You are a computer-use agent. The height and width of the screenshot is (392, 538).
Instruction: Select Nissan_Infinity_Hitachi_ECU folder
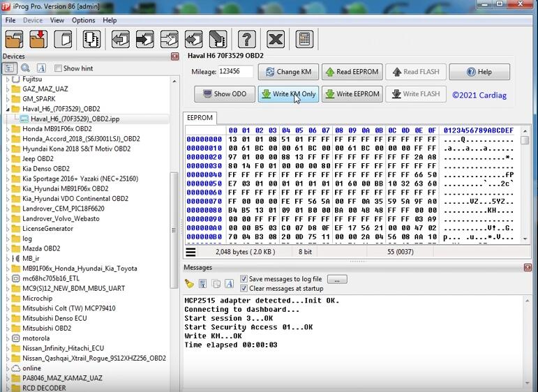click(63, 348)
